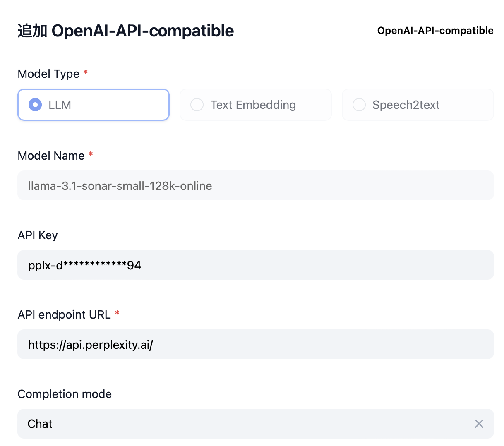The width and height of the screenshot is (504, 446).
Task: Click the Model Name field label
Action: pyautogui.click(x=51, y=156)
